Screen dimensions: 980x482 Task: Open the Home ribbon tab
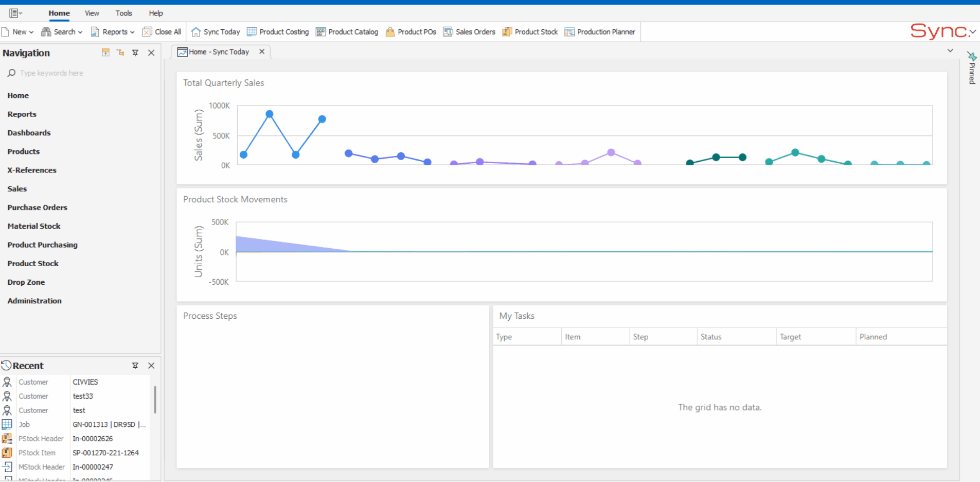[x=59, y=13]
